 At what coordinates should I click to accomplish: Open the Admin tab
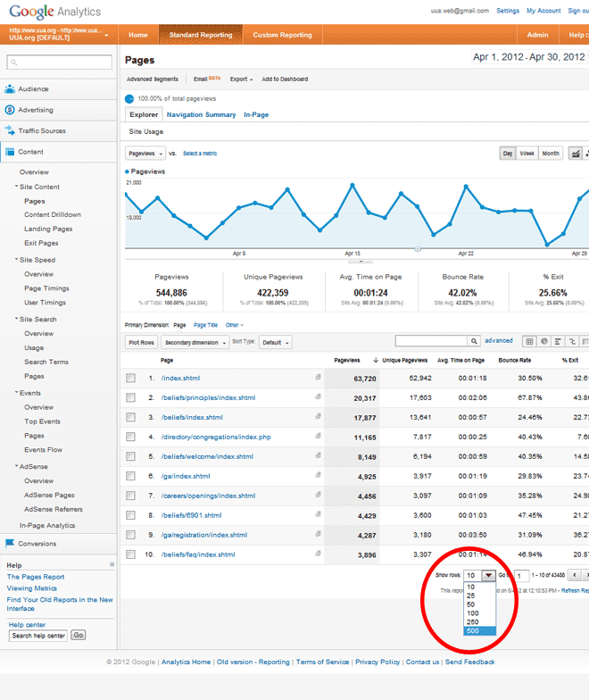pos(537,35)
